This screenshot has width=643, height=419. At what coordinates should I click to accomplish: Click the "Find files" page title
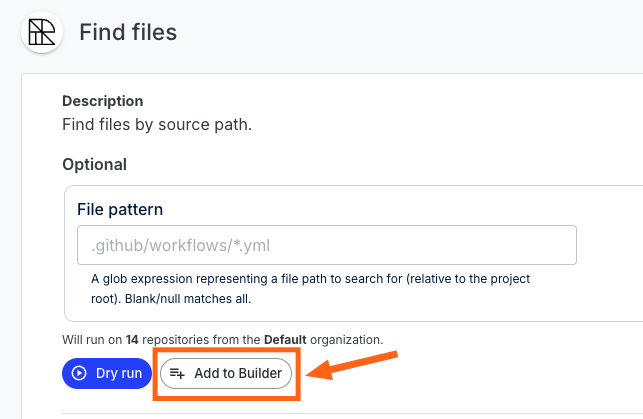(128, 32)
